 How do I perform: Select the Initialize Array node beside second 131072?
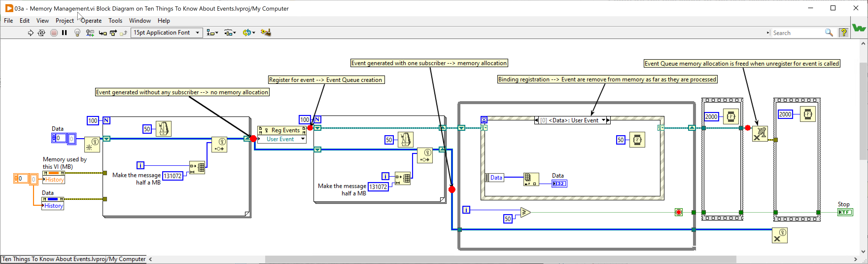403,178
